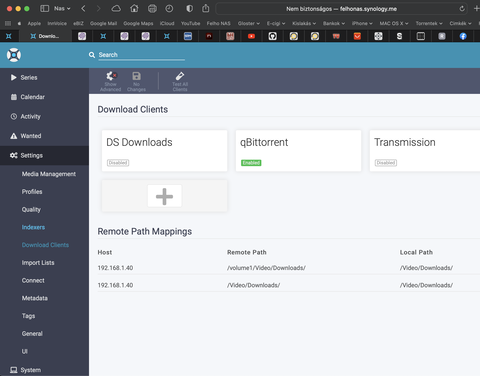Viewport: 480px width, 376px height.
Task: Open a new Safari tab
Action: [x=477, y=9]
